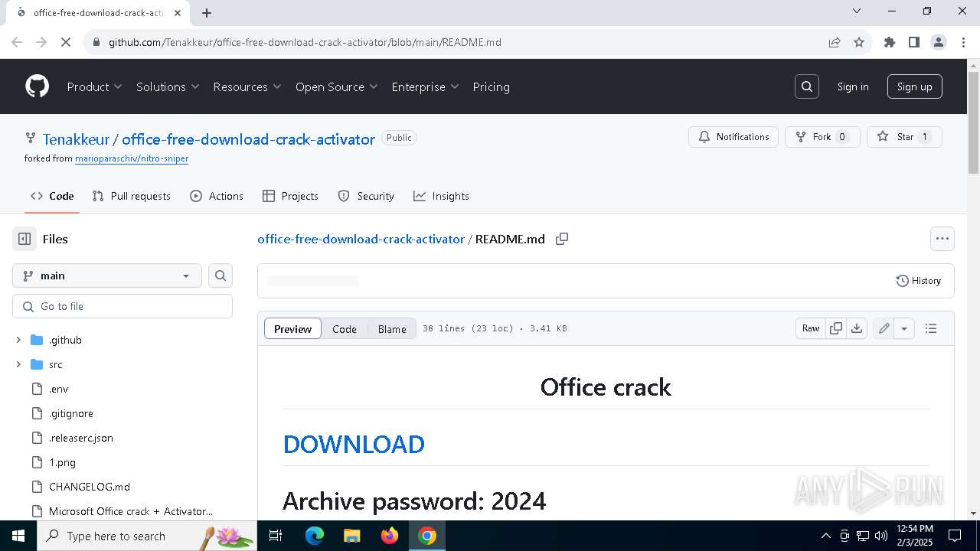Viewport: 980px width, 551px height.
Task: View file History
Action: pyautogui.click(x=919, y=281)
